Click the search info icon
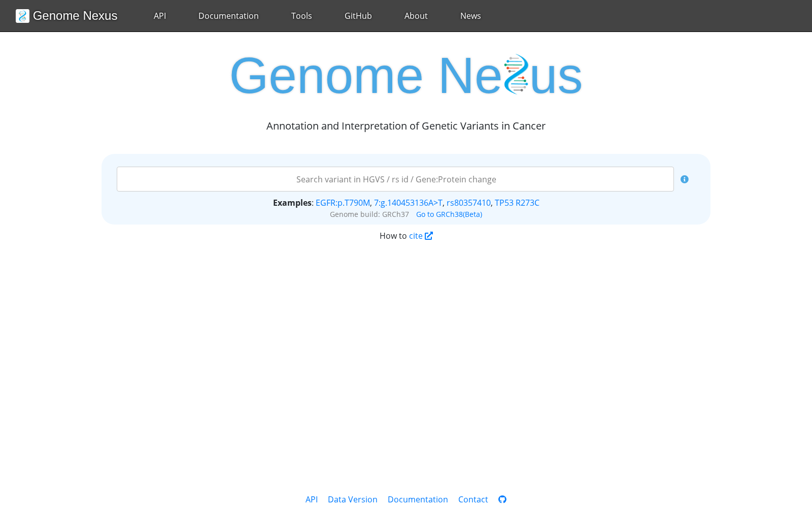The width and height of the screenshot is (812, 508). click(x=685, y=179)
